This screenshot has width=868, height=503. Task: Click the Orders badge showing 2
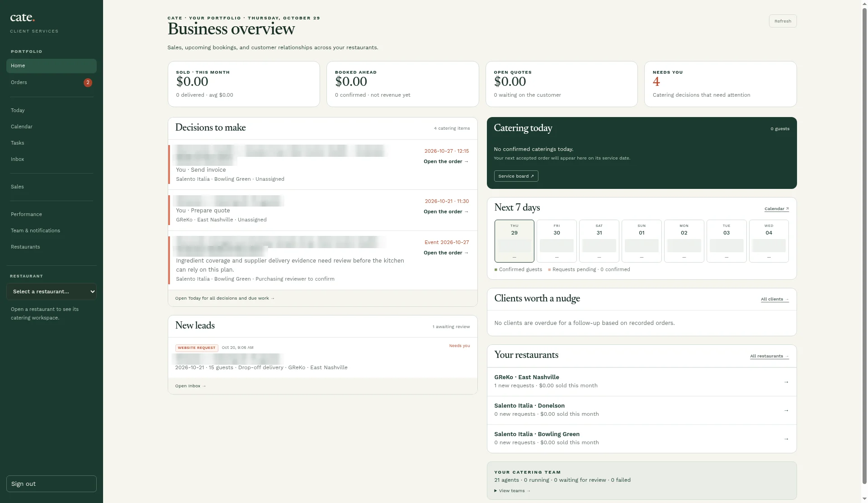pos(88,83)
